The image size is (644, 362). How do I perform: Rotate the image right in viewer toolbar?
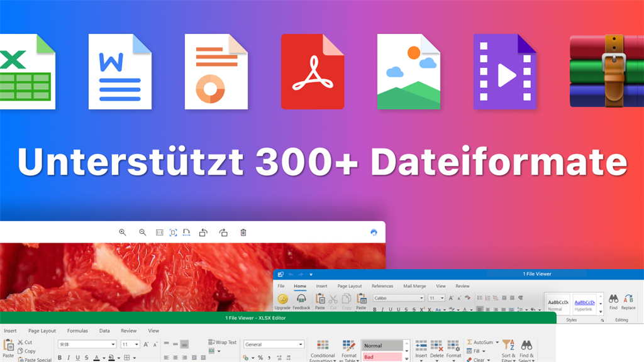pos(223,233)
